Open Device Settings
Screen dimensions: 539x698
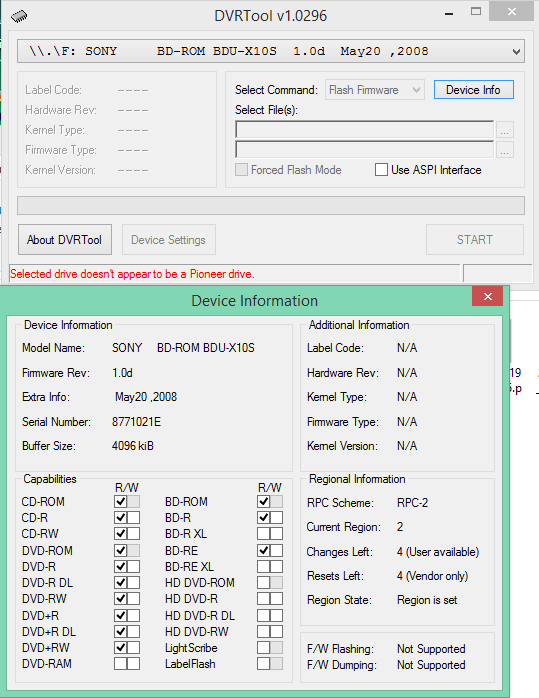[169, 239]
